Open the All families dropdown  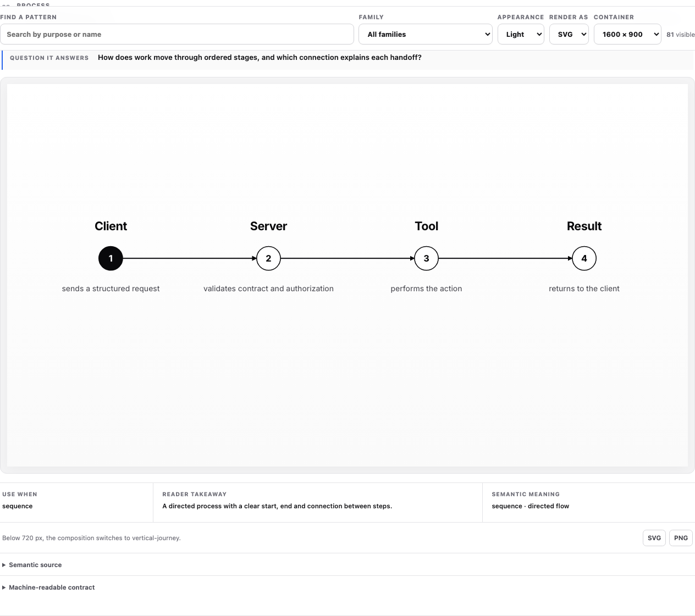[426, 34]
